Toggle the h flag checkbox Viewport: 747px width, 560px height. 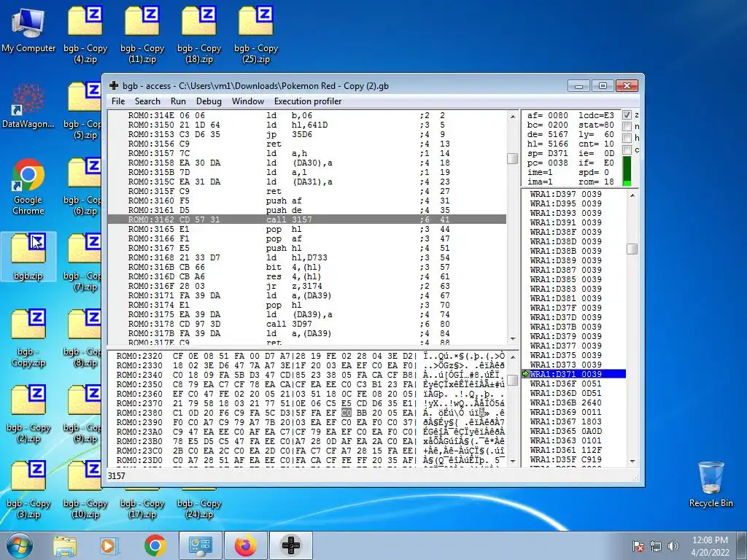627,138
